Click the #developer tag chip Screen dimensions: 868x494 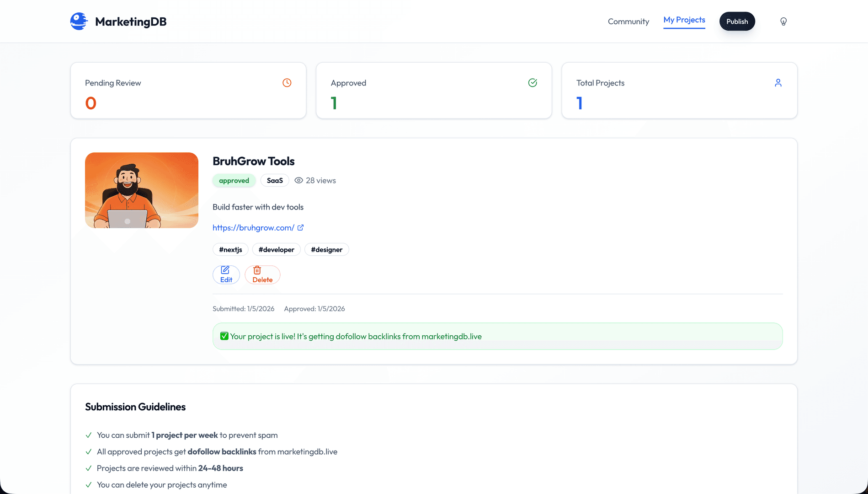276,249
